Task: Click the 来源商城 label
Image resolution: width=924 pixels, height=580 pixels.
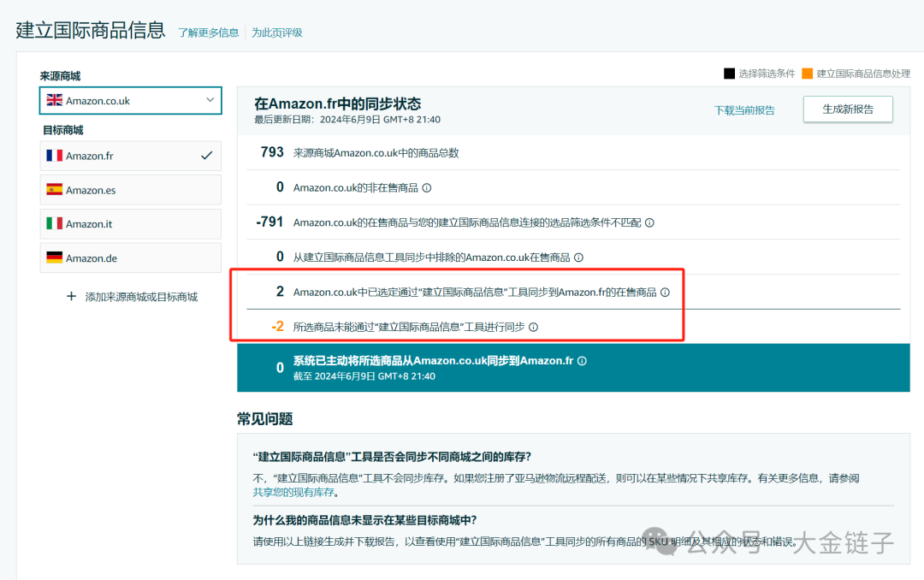Action: click(60, 76)
